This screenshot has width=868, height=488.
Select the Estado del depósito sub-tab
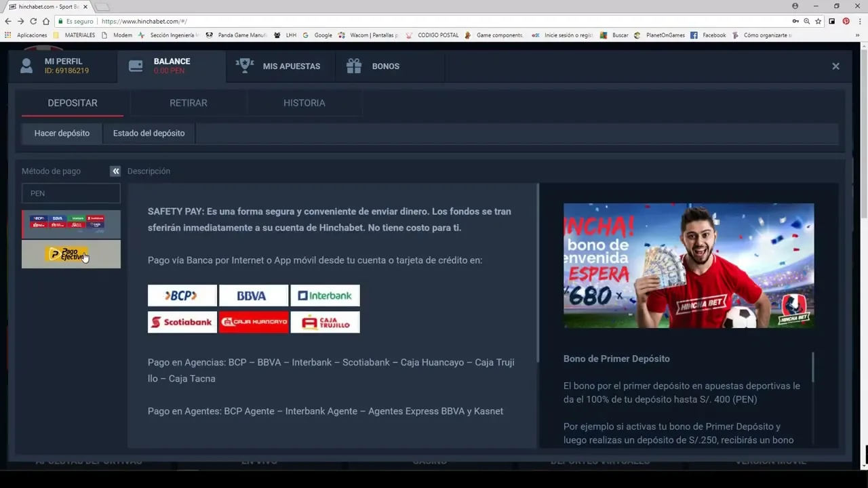(x=149, y=134)
